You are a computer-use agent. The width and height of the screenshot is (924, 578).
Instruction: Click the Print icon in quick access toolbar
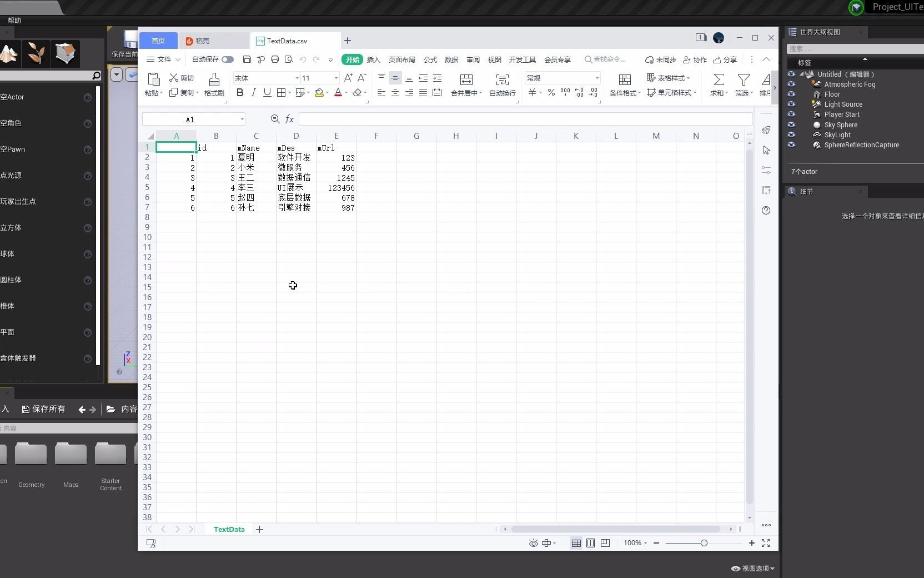pos(275,59)
